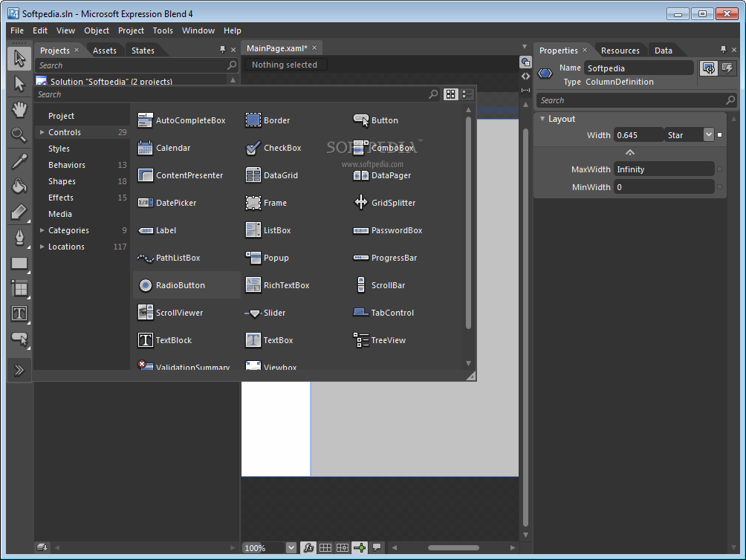Pick the TabControl control
The width and height of the screenshot is (746, 560).
[383, 313]
